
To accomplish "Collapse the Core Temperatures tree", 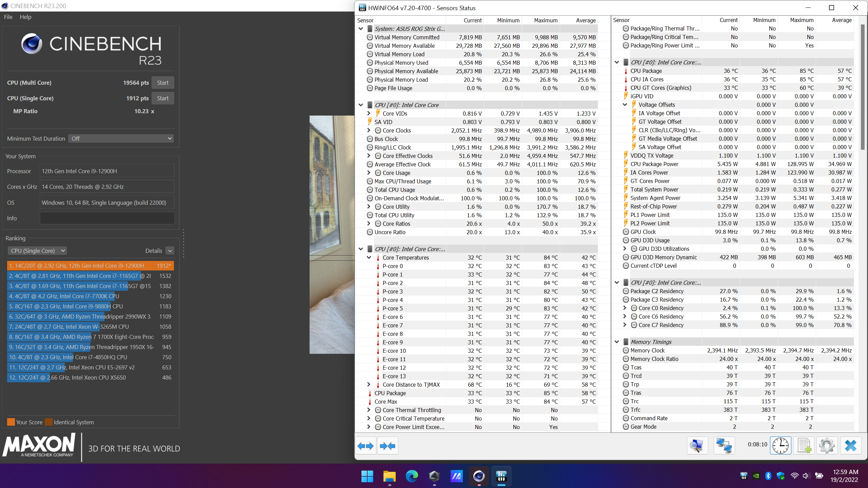I will [x=369, y=258].
